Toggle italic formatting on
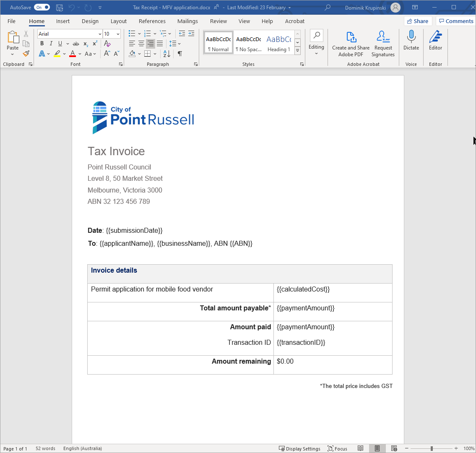The height and width of the screenshot is (453, 476). pyautogui.click(x=51, y=43)
